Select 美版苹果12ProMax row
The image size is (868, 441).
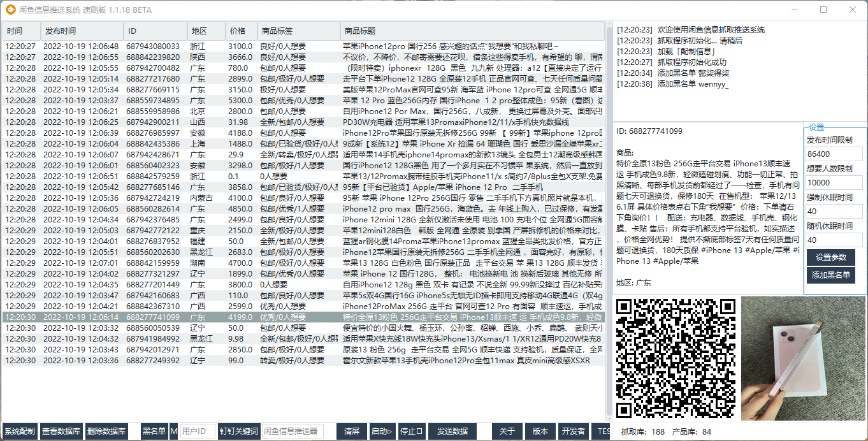[303, 90]
